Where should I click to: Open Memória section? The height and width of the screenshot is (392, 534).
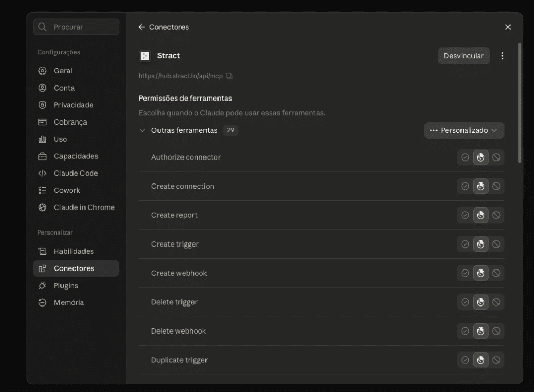76,302
